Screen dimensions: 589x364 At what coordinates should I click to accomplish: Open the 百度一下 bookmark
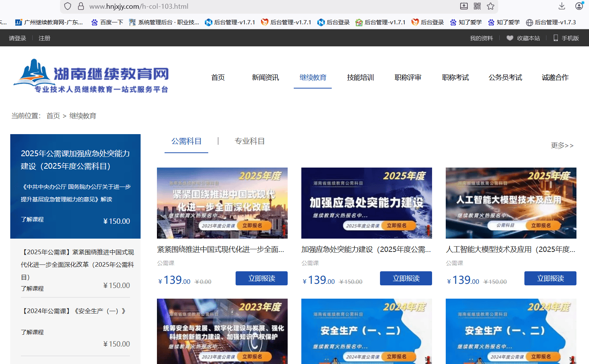click(x=107, y=22)
